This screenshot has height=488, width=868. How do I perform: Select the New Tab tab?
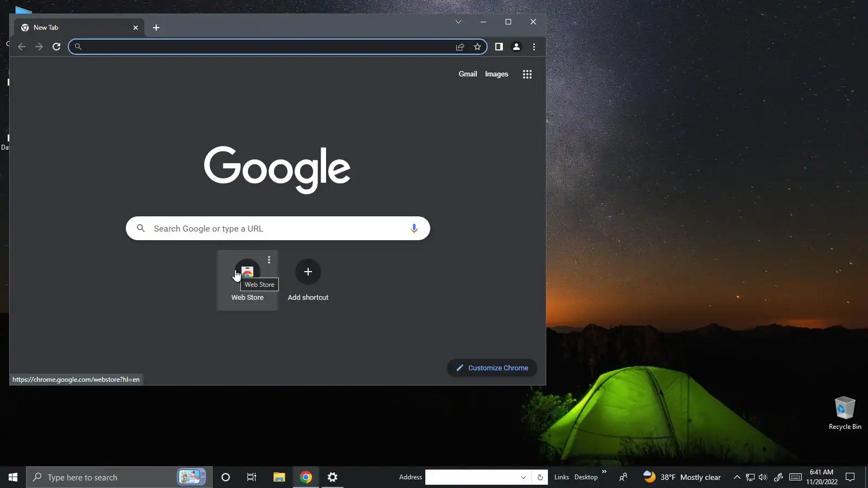[79, 28]
